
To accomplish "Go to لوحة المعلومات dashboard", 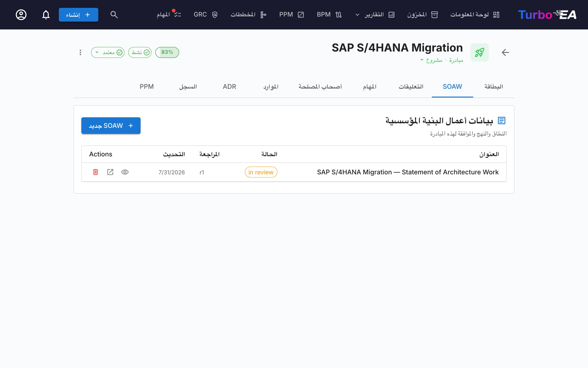I will (475, 14).
